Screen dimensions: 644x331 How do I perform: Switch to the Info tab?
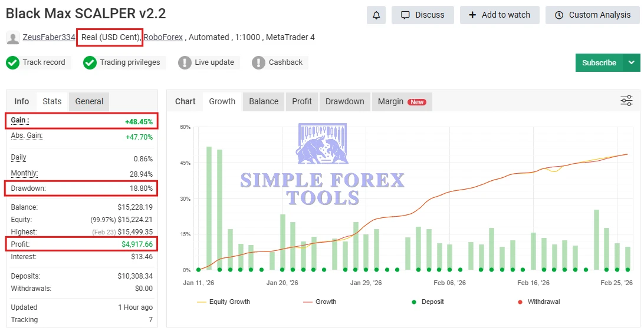click(22, 101)
